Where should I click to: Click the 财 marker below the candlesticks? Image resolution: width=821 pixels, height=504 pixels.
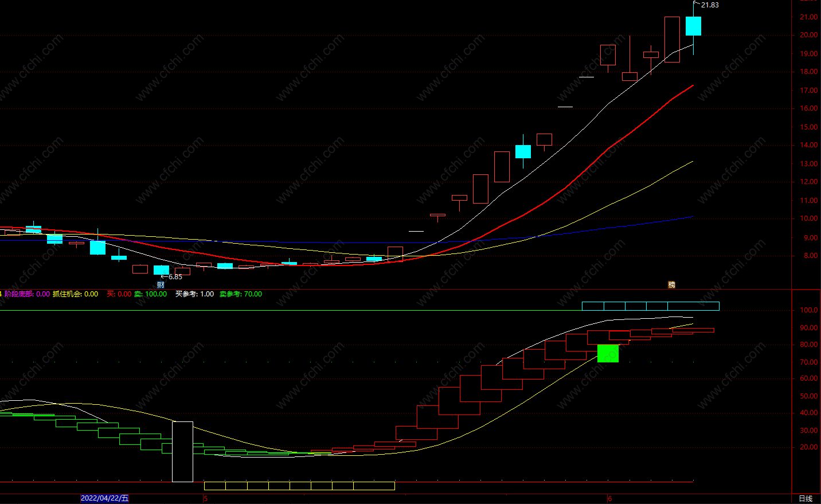point(161,285)
